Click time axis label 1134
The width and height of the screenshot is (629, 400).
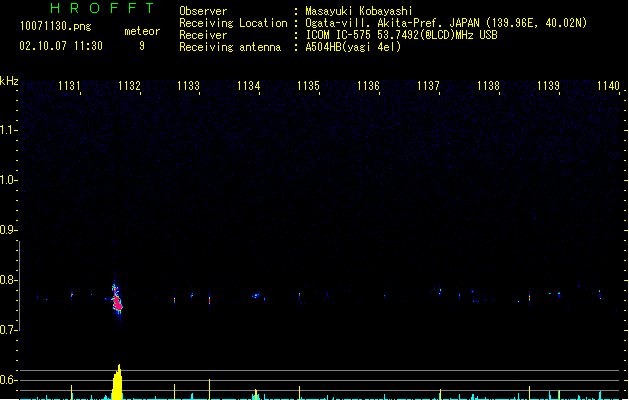pos(249,86)
